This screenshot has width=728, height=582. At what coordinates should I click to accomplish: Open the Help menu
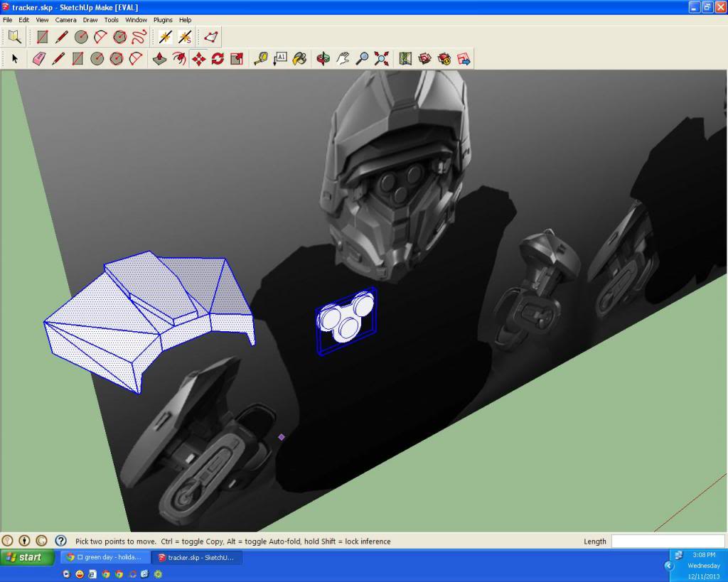coord(186,20)
